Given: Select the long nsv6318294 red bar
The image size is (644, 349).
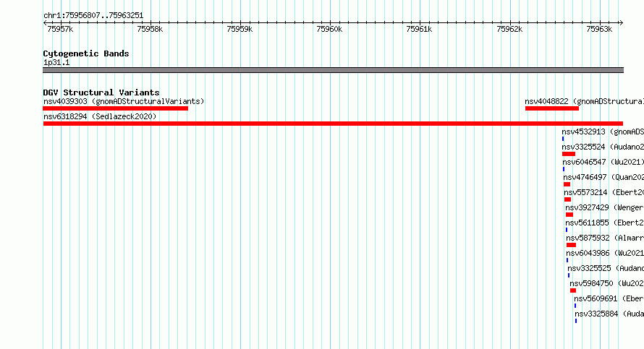Looking at the screenshot, I should 333,124.
